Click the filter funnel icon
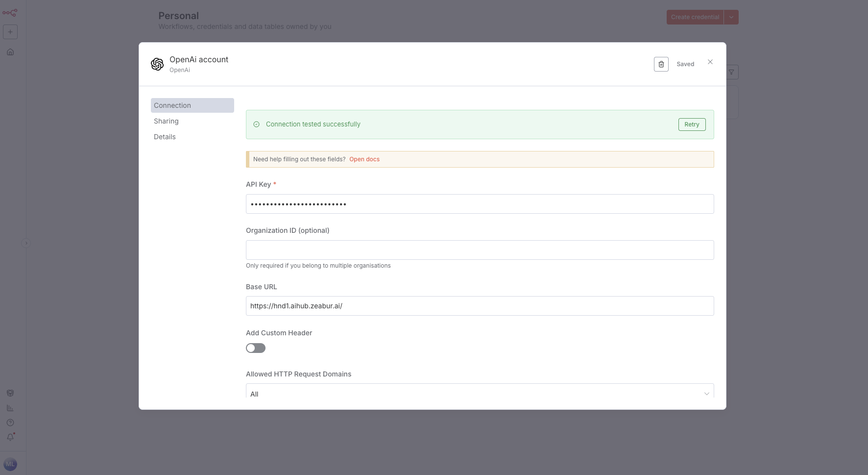 [x=731, y=72]
